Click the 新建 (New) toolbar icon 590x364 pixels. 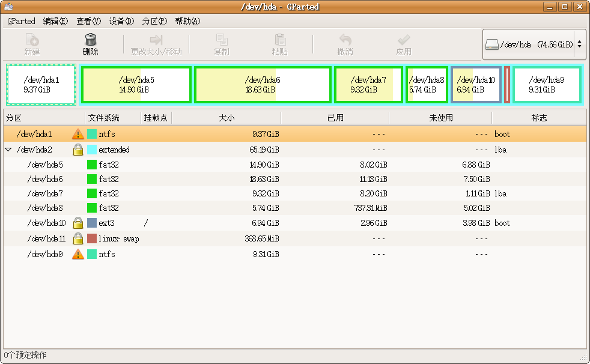coord(32,40)
